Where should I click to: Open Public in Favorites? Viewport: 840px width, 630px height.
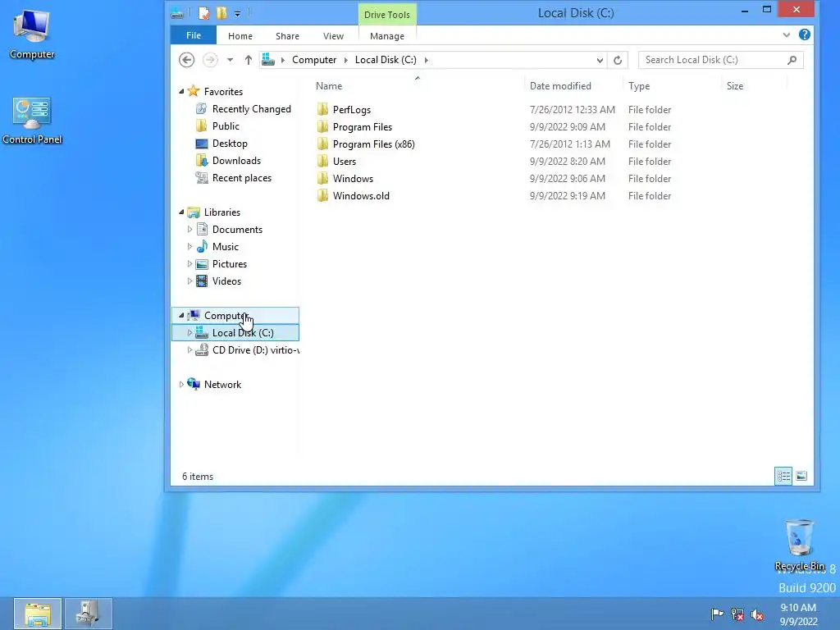(x=226, y=126)
